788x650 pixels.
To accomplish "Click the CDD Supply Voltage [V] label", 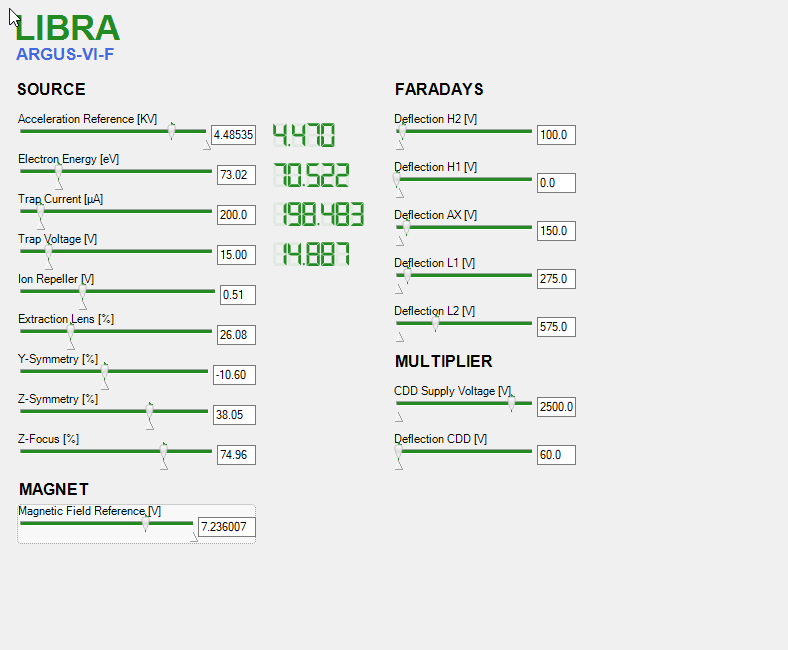I will tap(452, 391).
